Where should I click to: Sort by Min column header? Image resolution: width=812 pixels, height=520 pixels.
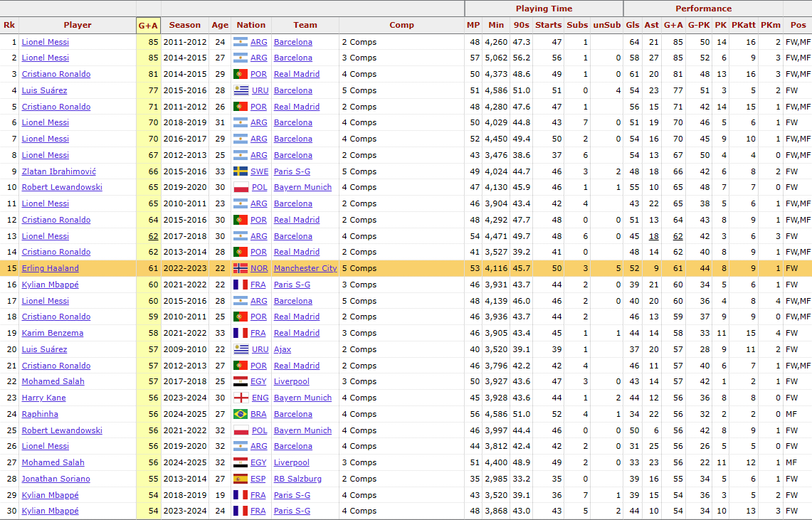[x=496, y=25]
